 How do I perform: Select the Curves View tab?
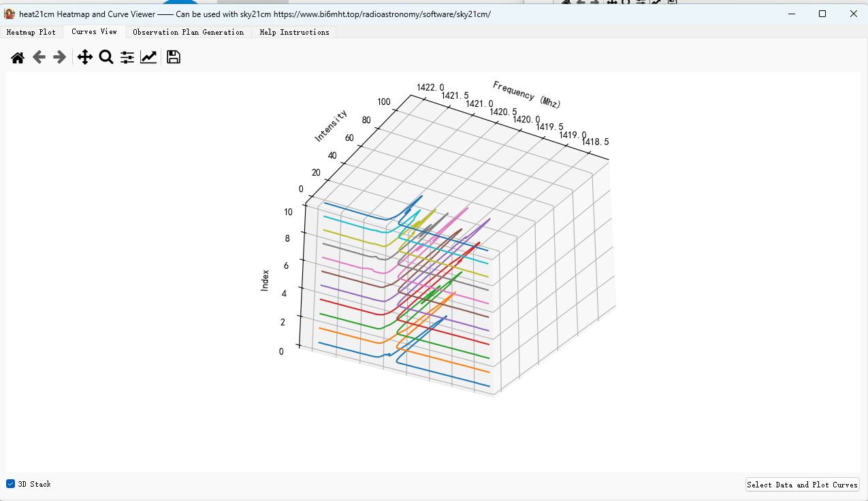coord(94,32)
